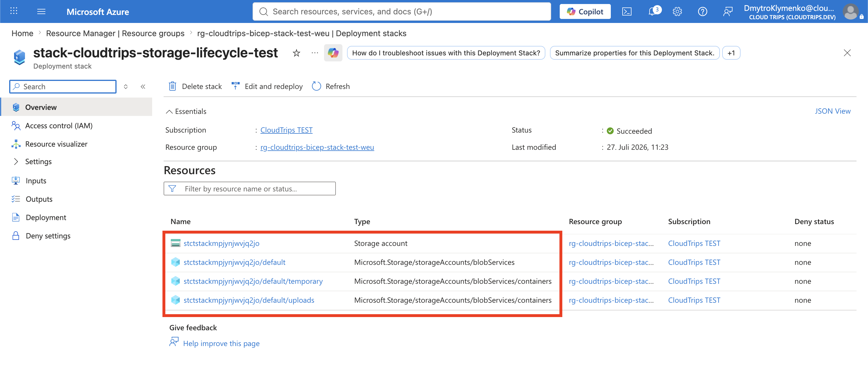This screenshot has width=868, height=373.
Task: Open the JSON View link
Action: 832,111
